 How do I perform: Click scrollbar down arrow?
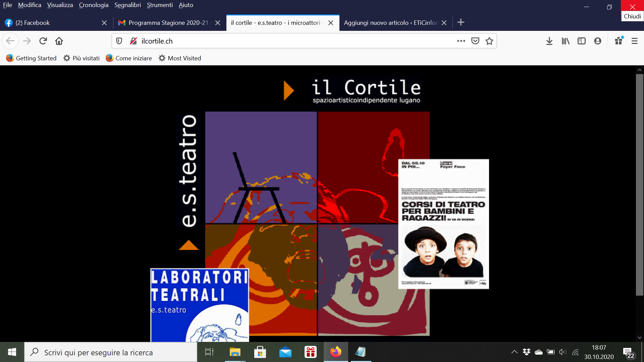[639, 338]
